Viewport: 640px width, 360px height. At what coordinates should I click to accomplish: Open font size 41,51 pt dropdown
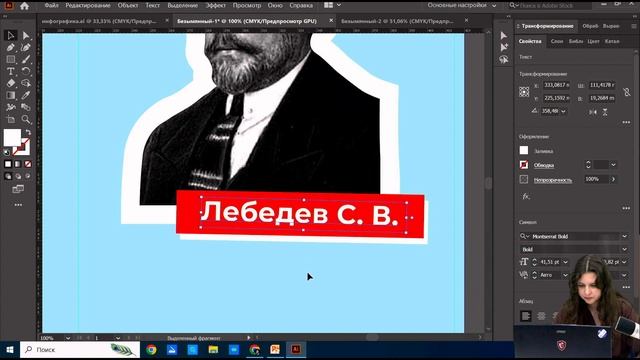pyautogui.click(x=565, y=262)
